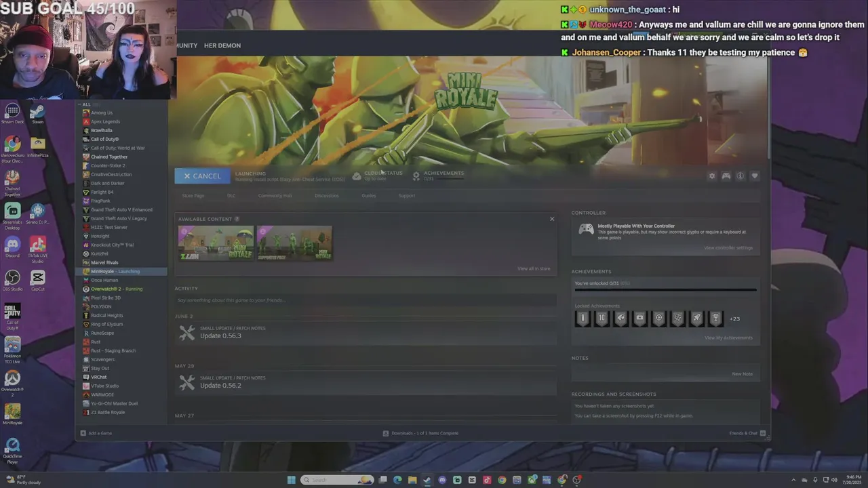Open Serato DJ Pro desktop shortcut
Image resolution: width=868 pixels, height=488 pixels.
(38, 214)
